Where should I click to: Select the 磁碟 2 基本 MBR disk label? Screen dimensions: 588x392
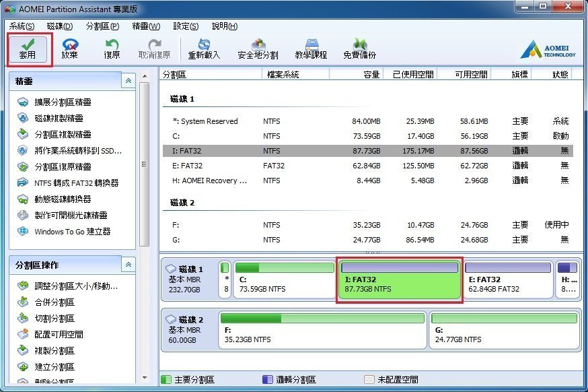(190, 329)
